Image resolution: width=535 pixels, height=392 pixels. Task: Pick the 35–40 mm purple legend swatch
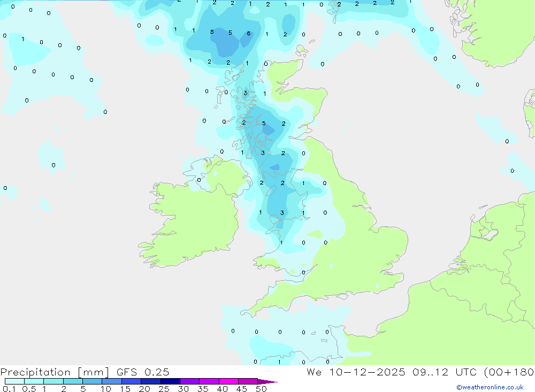(x=209, y=381)
